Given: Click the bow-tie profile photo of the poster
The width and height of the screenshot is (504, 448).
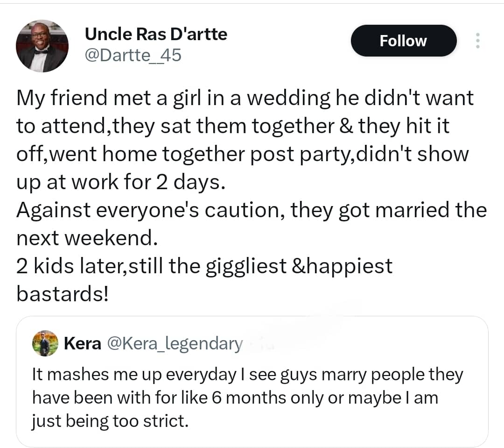Looking at the screenshot, I should tap(42, 45).
